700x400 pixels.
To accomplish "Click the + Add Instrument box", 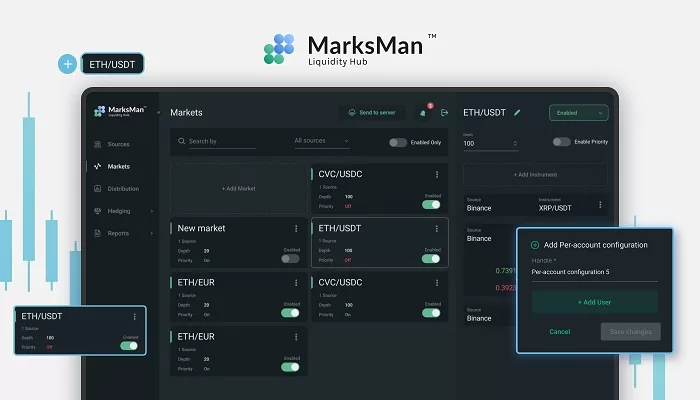I will [x=535, y=175].
